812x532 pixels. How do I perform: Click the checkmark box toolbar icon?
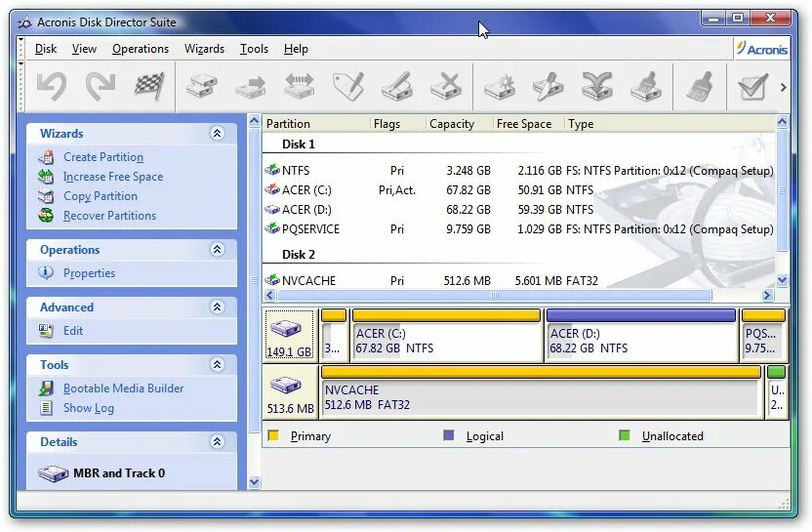pos(753,86)
